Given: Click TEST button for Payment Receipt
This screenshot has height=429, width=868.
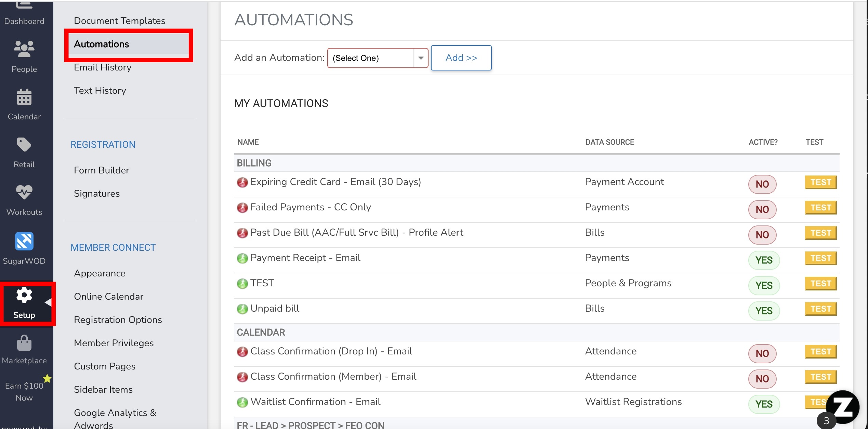Looking at the screenshot, I should (x=821, y=258).
